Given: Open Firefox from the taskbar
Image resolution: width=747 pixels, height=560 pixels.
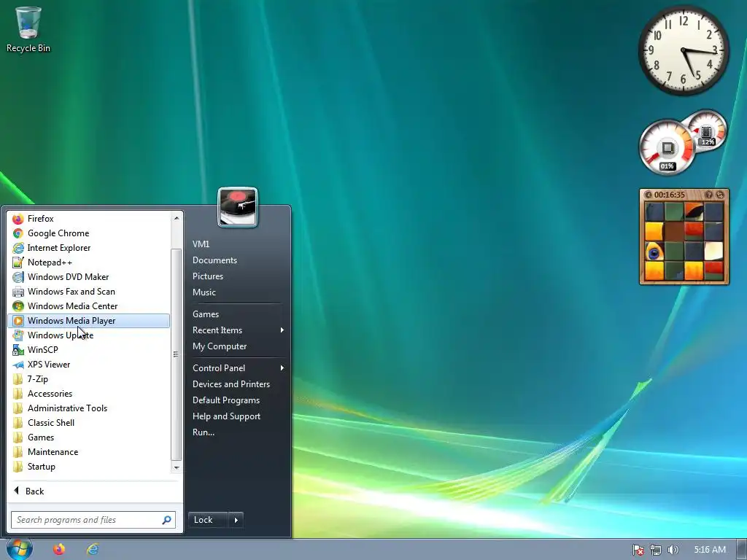Looking at the screenshot, I should coord(59,550).
